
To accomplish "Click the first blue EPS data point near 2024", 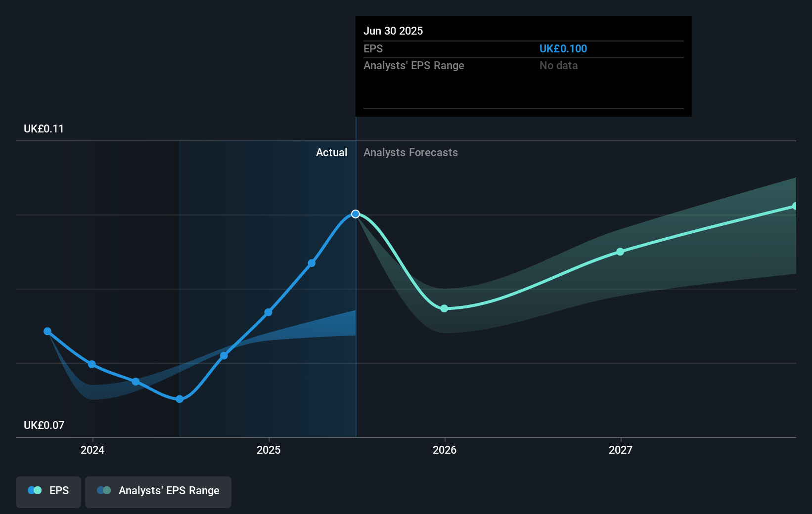I will click(47, 331).
